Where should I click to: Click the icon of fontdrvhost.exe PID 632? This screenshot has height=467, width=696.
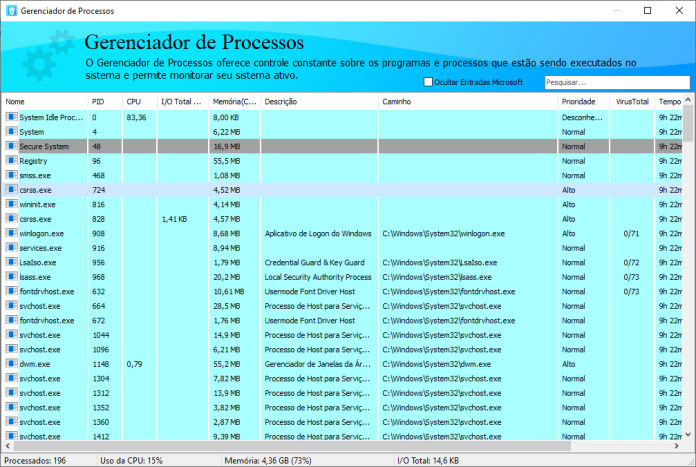tap(12, 291)
